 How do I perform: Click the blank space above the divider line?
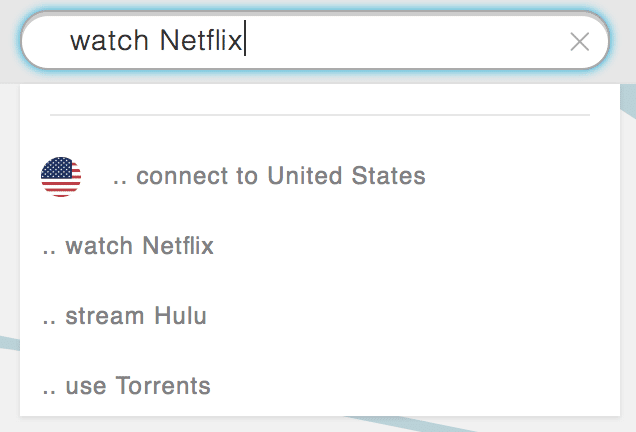click(320, 99)
